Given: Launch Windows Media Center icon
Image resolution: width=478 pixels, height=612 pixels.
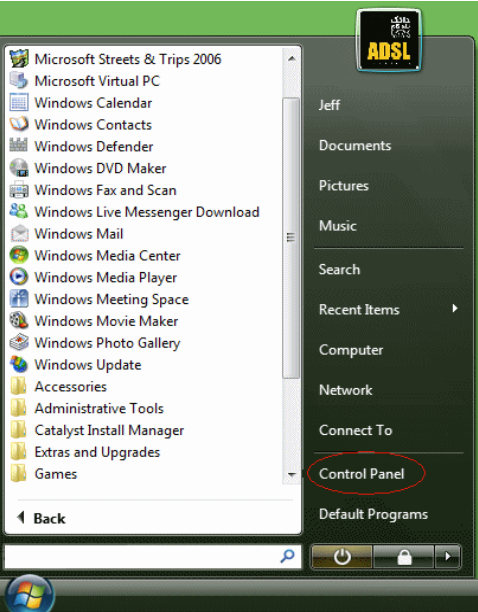Looking at the screenshot, I should point(19,255).
